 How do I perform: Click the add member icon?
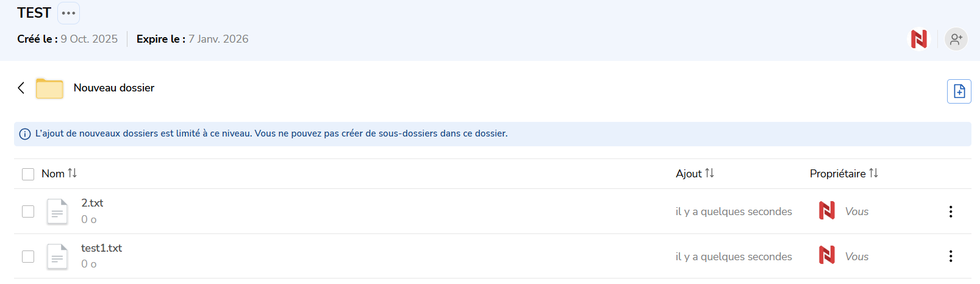tap(956, 39)
